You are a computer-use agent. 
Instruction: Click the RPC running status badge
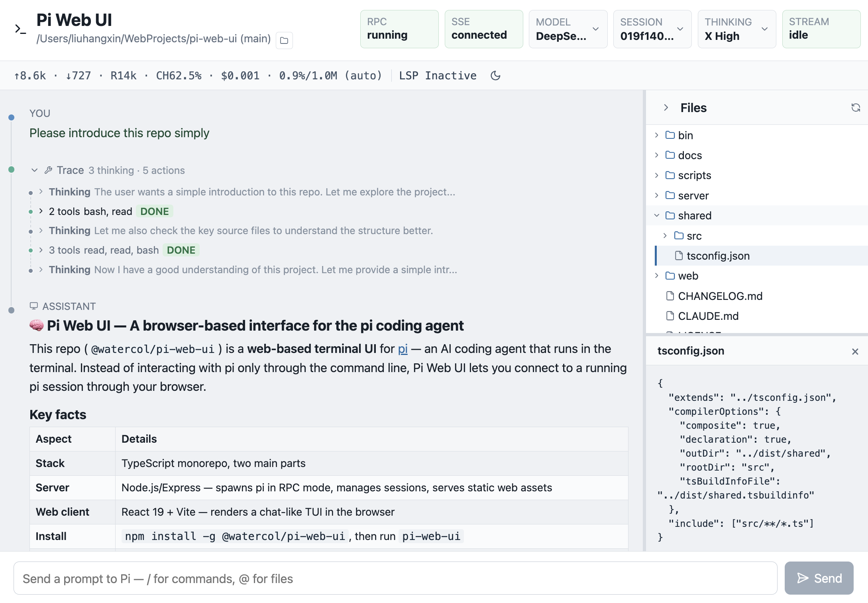[399, 29]
